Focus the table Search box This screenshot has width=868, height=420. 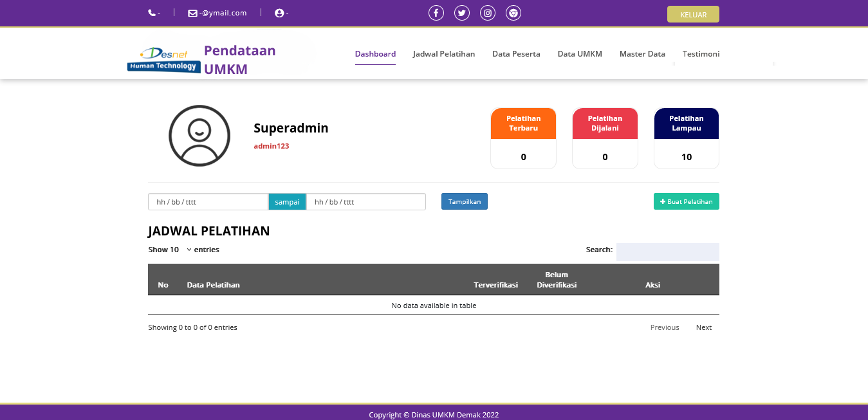point(667,251)
